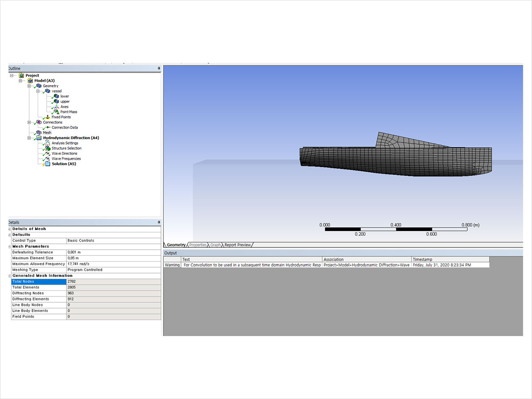Collapse the Geometry tree node

[x=29, y=86]
